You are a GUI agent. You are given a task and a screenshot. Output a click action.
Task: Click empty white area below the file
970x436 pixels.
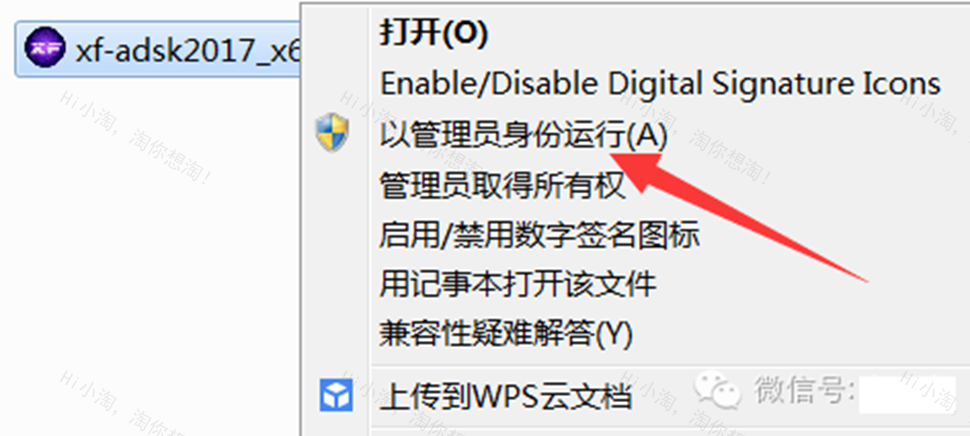coord(148,247)
